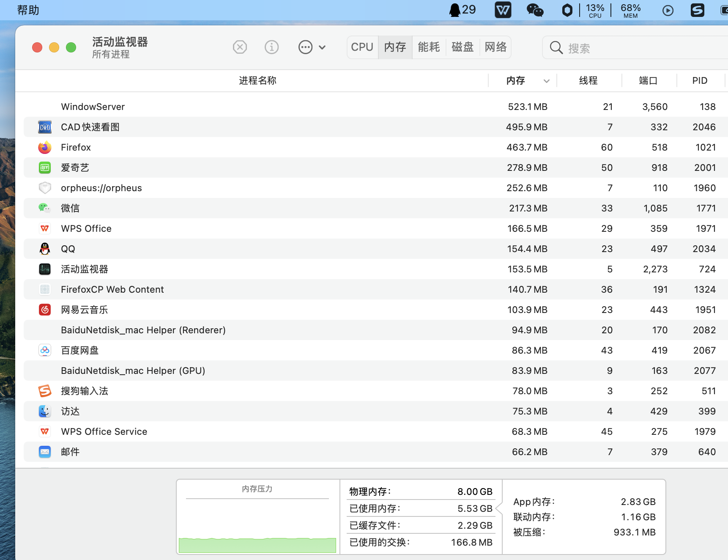Select the CAD快速看图 process icon

point(45,127)
